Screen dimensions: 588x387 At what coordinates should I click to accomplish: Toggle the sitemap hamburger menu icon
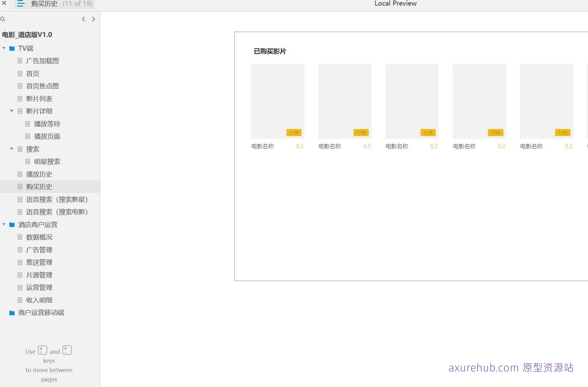(21, 4)
